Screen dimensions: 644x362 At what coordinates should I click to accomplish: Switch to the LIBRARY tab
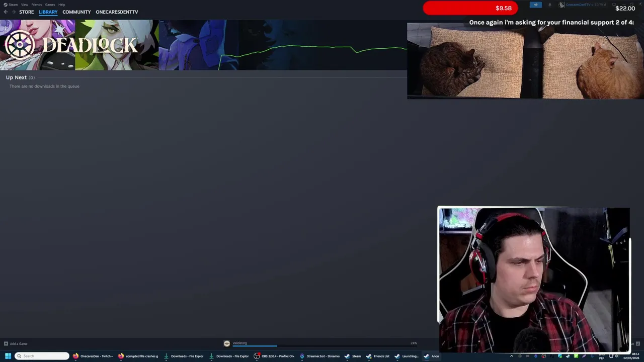(x=48, y=12)
